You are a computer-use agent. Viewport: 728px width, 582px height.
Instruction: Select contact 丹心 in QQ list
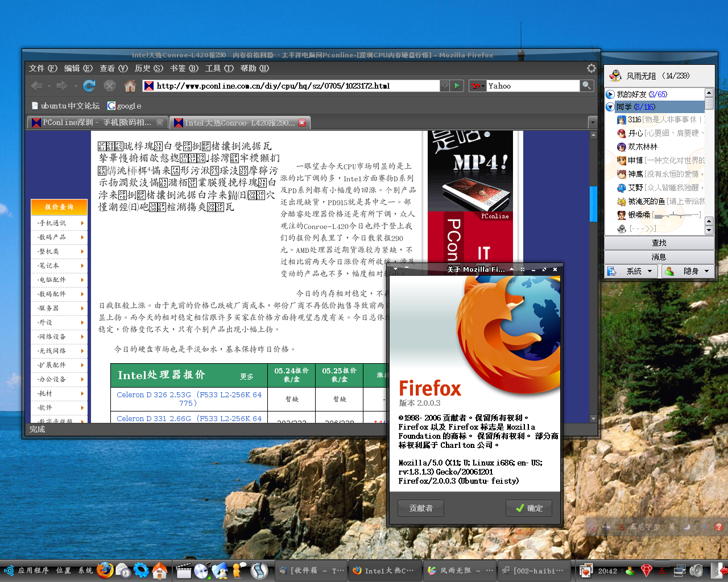(x=660, y=133)
